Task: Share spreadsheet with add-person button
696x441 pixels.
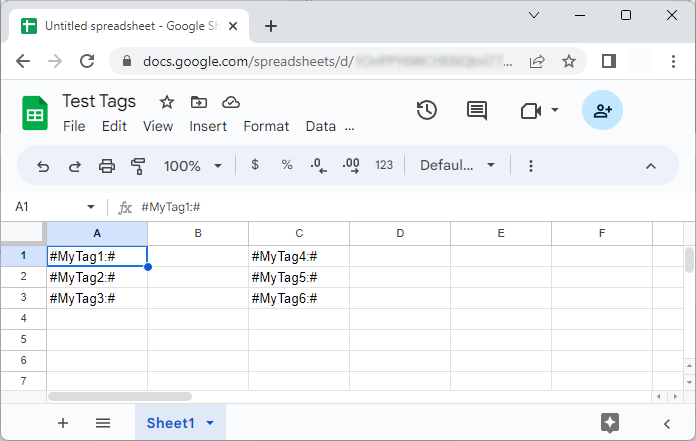Action: (x=602, y=110)
